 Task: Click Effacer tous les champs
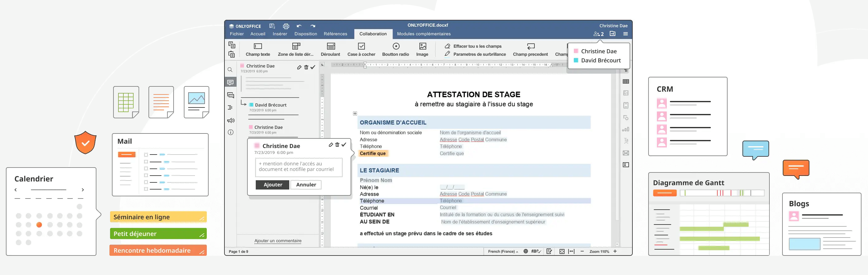tap(473, 46)
